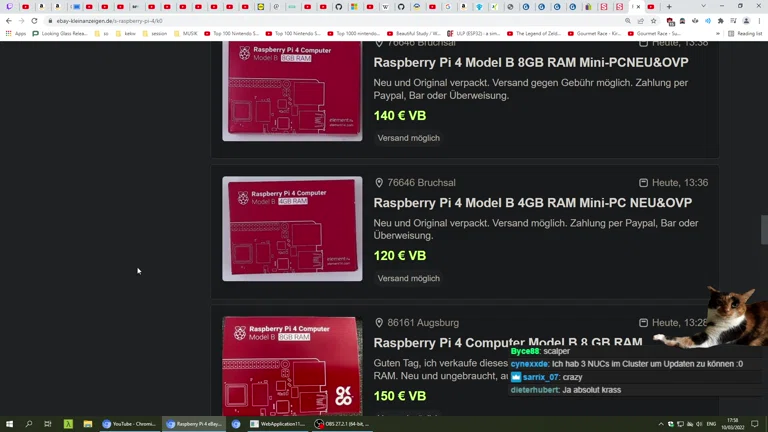
Task: Open Windows taskbar search
Action: pos(28,424)
